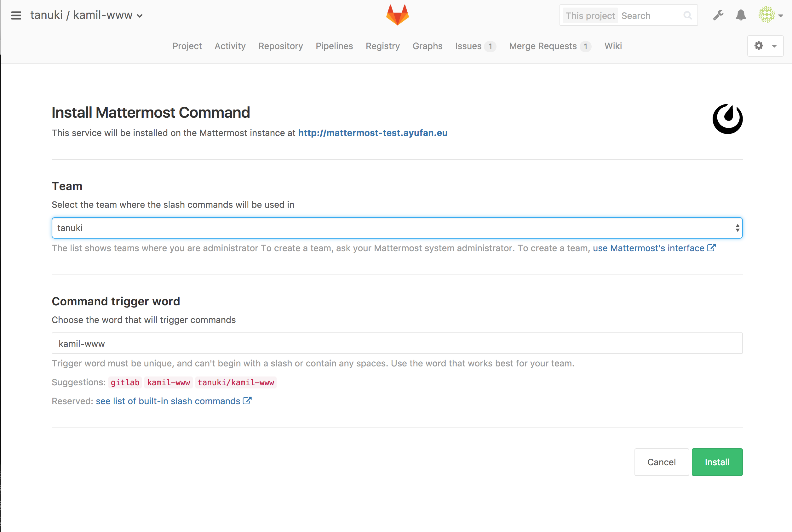Expand the Team dropdown selector
The image size is (792, 532).
click(737, 228)
